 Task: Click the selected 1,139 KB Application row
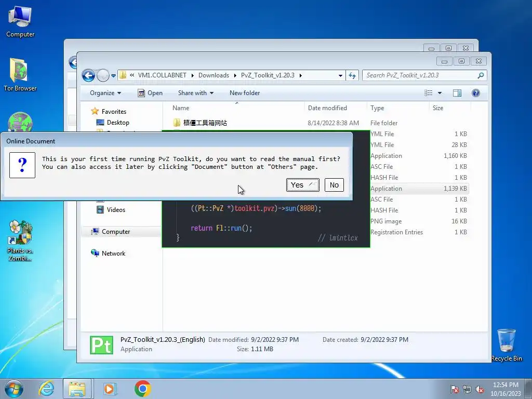[419, 188]
